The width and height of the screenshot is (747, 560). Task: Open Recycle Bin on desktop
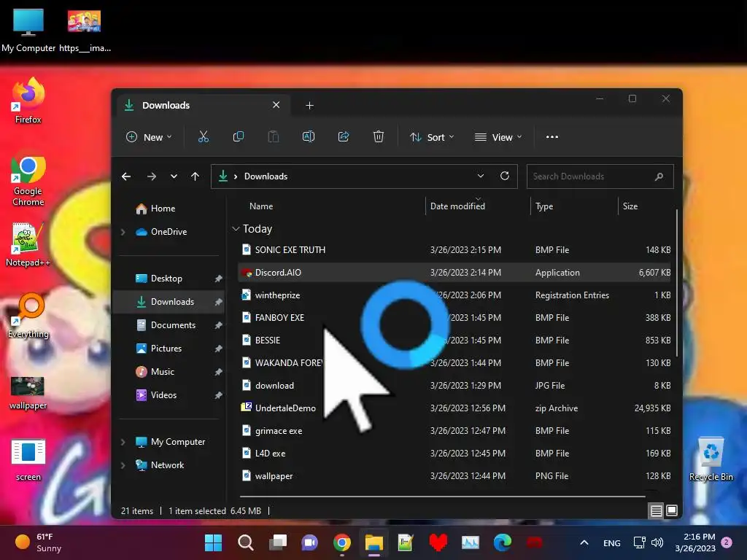[x=711, y=459]
